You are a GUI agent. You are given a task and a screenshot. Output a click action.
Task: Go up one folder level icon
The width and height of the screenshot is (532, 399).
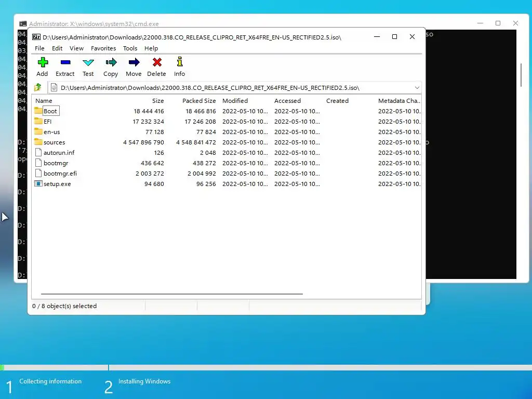click(x=37, y=87)
